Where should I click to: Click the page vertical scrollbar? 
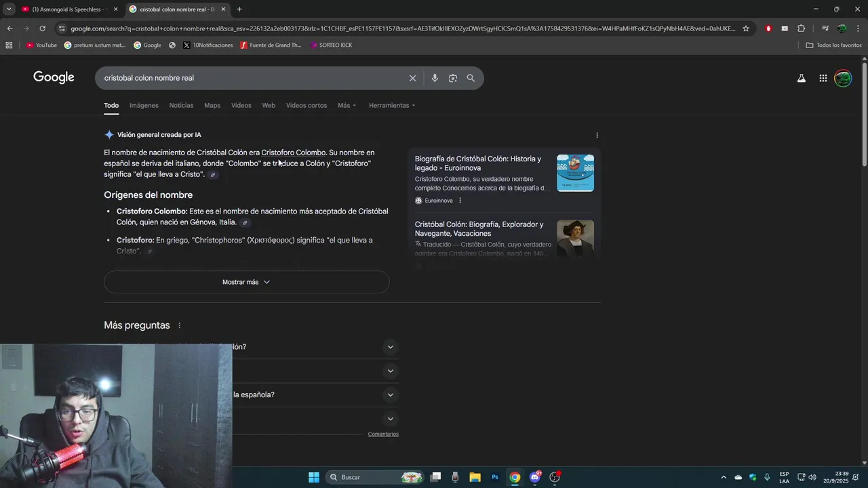click(x=864, y=114)
